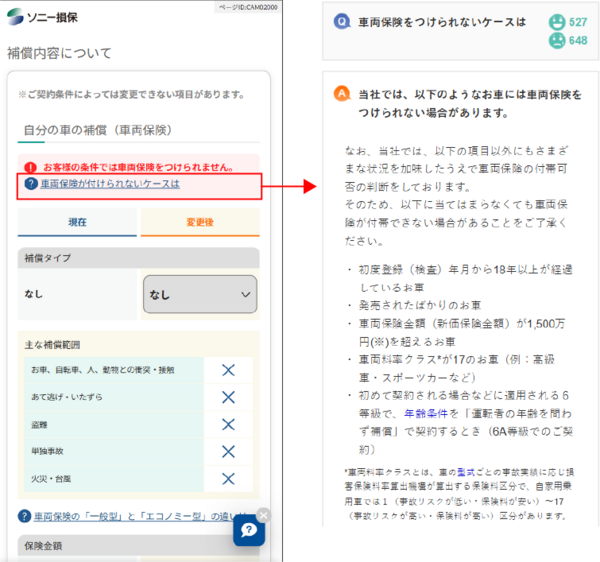Viewport: 600px width, 562px height.
Task: Click the お客様の条件では車両保険をつけられません message
Action: tap(138, 167)
